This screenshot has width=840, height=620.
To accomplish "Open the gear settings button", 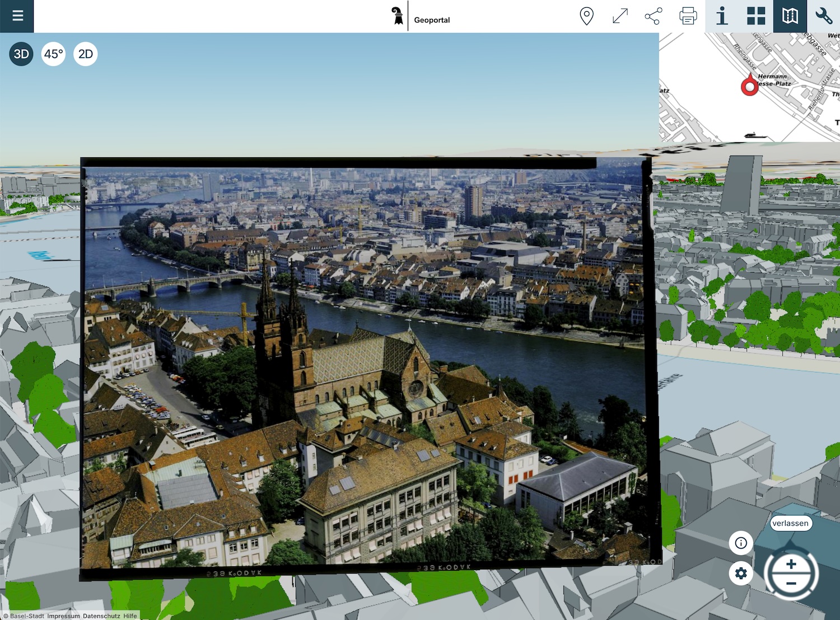I will [x=741, y=574].
